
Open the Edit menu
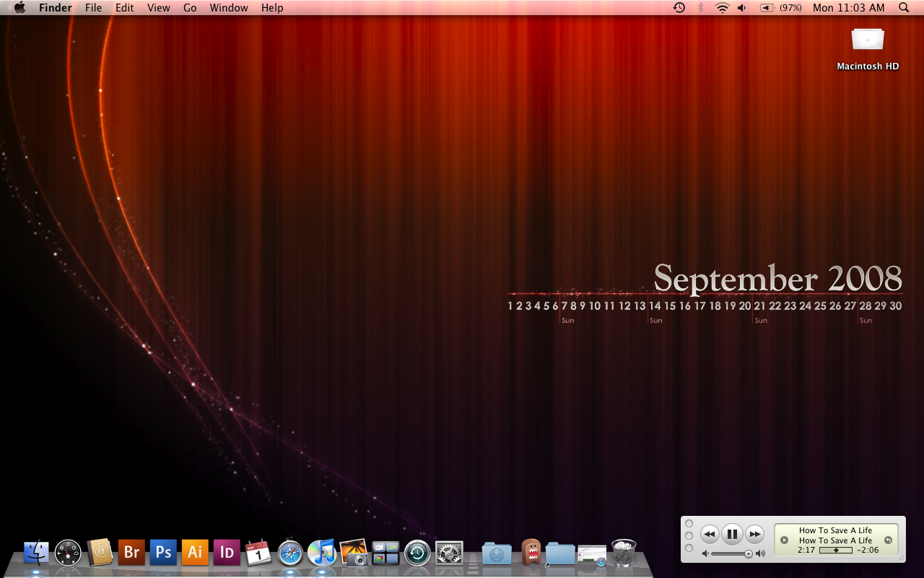(125, 7)
